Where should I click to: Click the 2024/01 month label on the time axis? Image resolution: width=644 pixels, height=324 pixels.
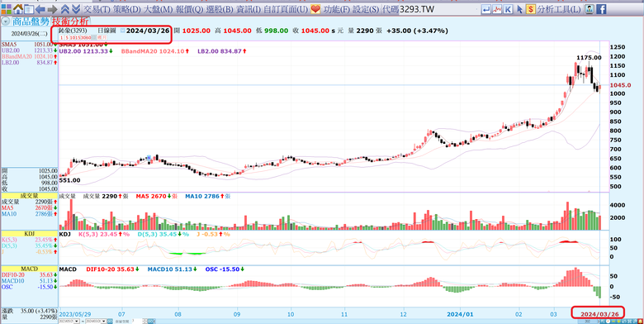pos(461,314)
